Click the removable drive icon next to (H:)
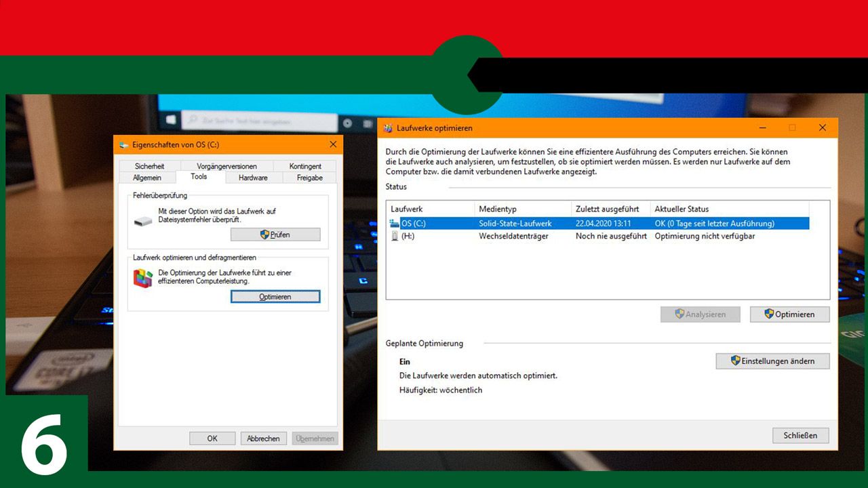868x488 pixels. [x=396, y=236]
